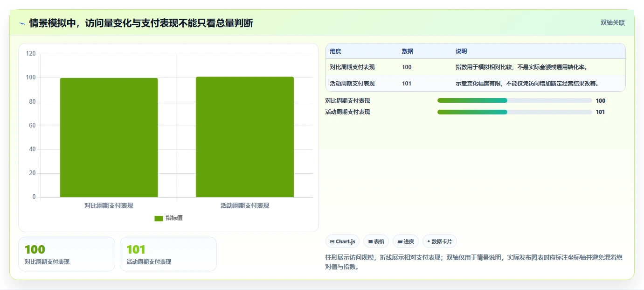Click the 说明 column header
Viewport: 644px width, 290px height.
pos(461,51)
